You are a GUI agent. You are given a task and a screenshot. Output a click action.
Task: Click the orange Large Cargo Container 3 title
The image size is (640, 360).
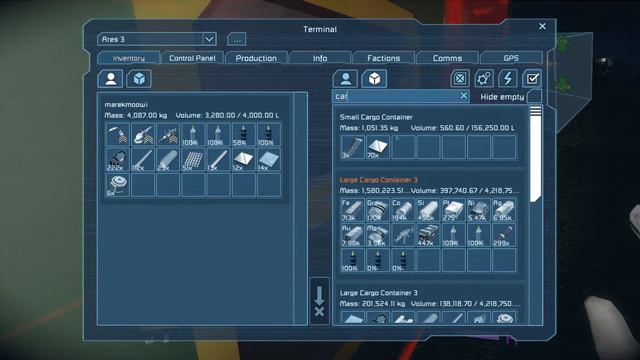click(378, 180)
